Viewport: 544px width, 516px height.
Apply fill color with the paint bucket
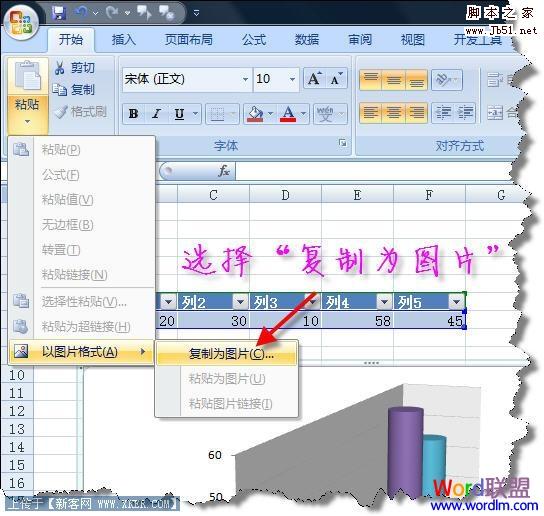(x=255, y=113)
